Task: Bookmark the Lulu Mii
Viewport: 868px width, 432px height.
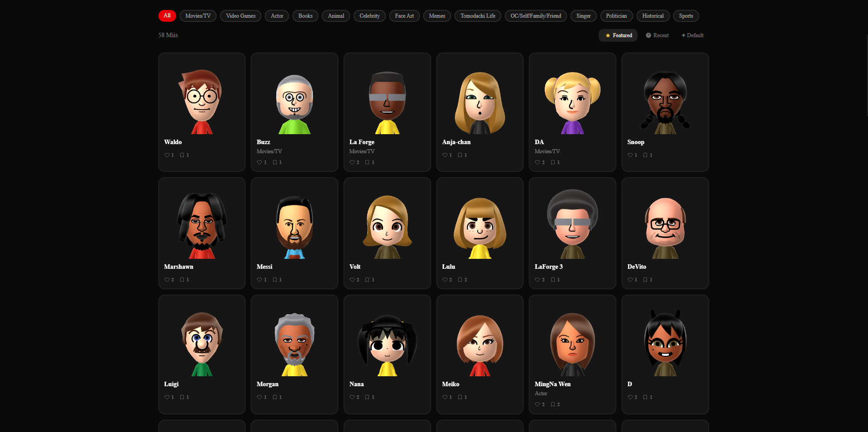Action: [460, 280]
